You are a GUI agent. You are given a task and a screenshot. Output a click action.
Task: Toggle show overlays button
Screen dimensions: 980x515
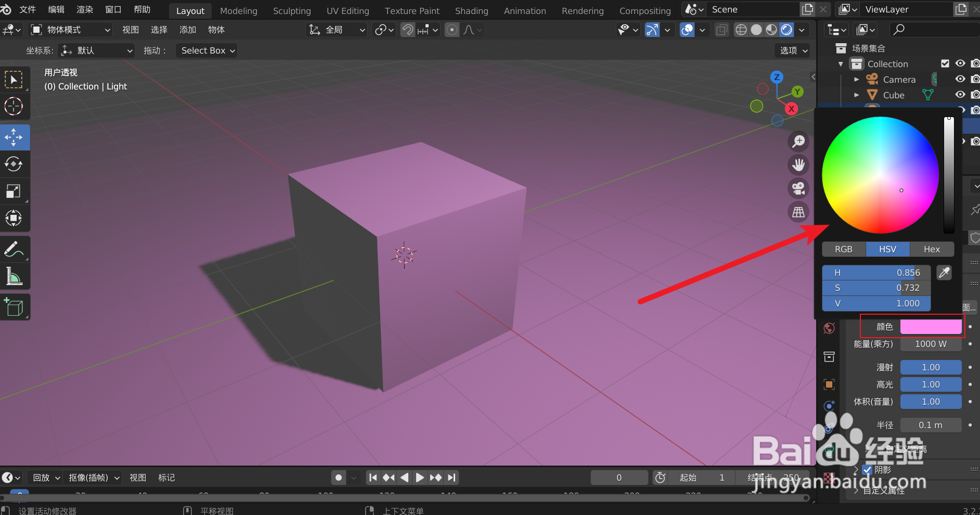[687, 30]
